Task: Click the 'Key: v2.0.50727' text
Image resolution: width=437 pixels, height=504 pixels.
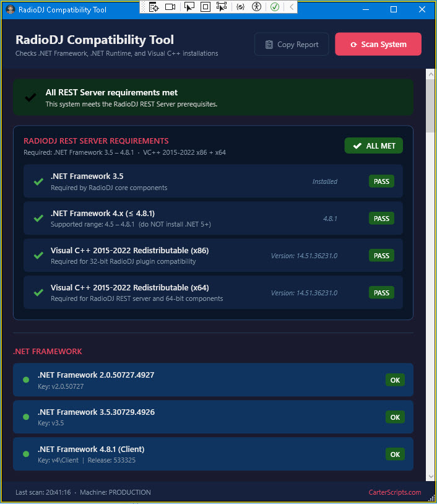Action: point(61,386)
